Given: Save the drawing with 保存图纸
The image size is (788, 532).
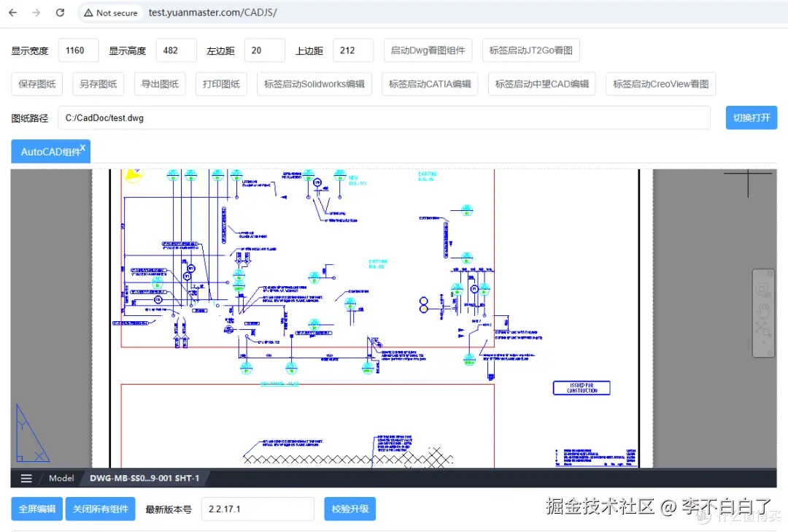Looking at the screenshot, I should click(x=36, y=84).
